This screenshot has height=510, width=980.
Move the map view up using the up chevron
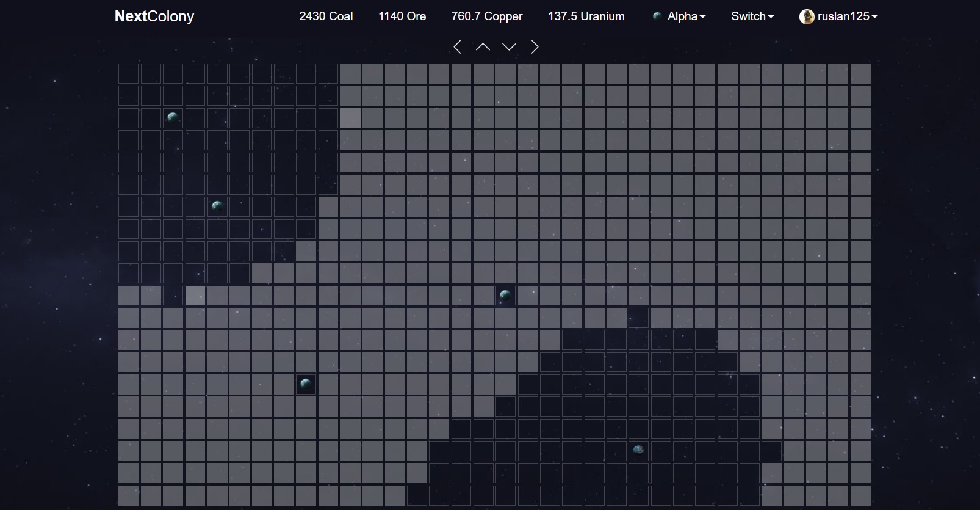coord(483,47)
